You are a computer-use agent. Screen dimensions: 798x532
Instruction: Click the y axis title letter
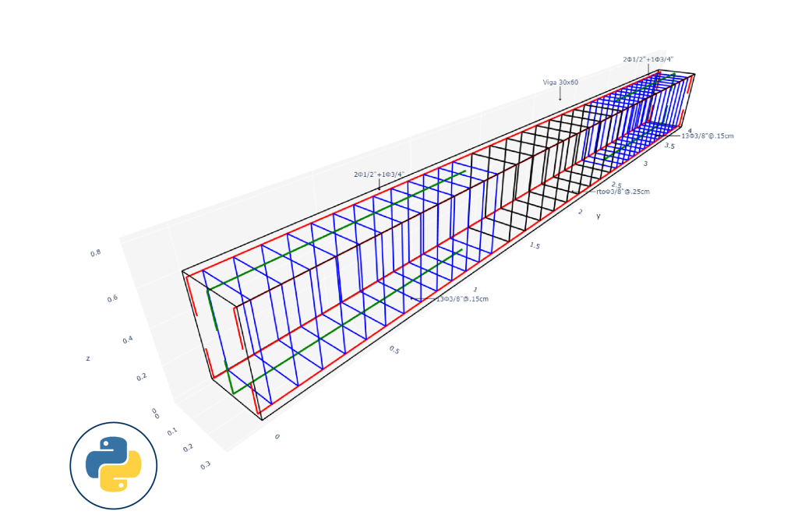pyautogui.click(x=598, y=216)
